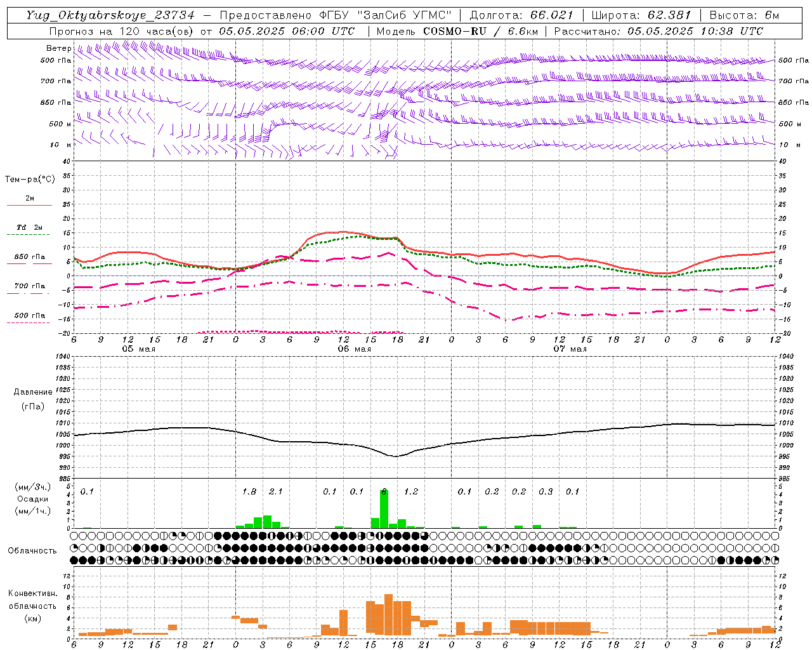Click the 10 м wind level label on right

pyautogui.click(x=790, y=145)
